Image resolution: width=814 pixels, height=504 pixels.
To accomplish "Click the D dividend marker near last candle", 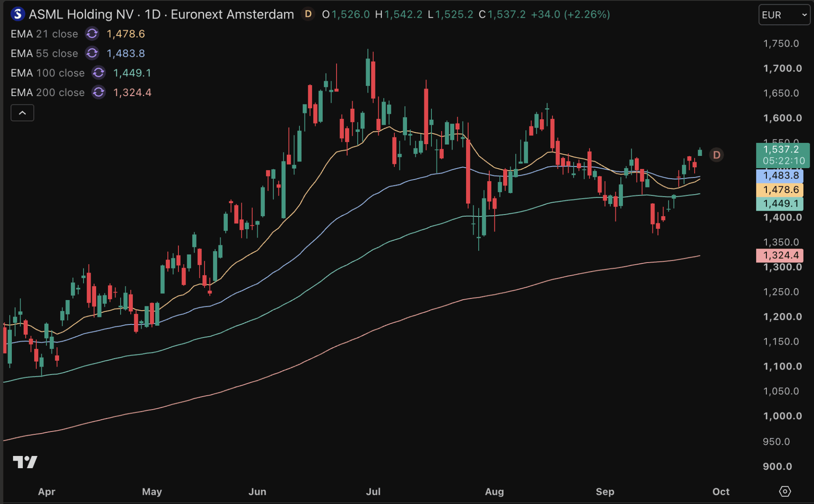I will (x=717, y=155).
